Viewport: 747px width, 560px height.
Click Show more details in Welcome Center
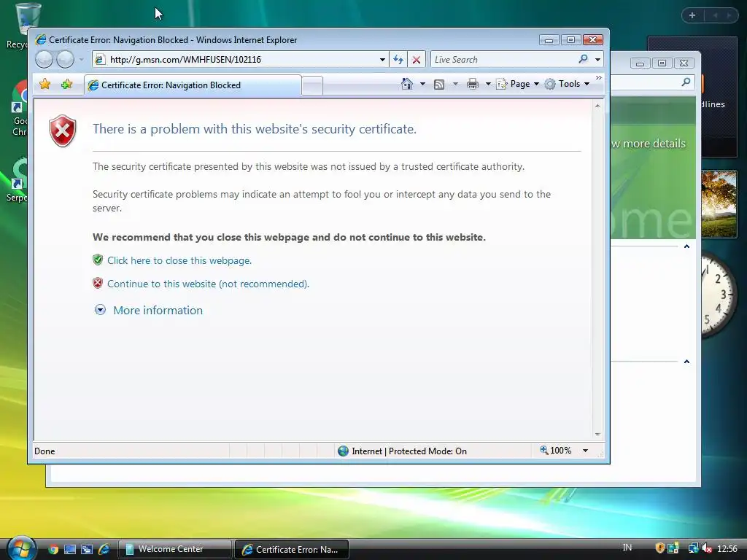coord(649,144)
